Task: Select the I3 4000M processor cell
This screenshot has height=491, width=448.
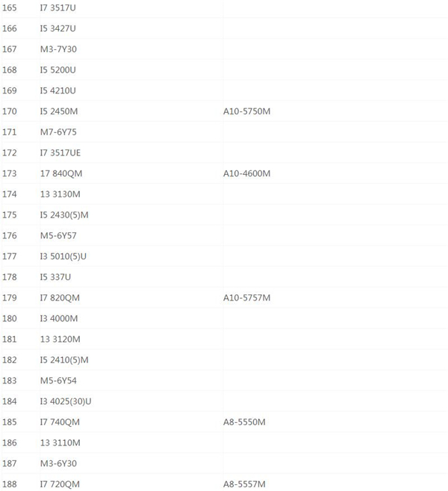Action: [59, 319]
